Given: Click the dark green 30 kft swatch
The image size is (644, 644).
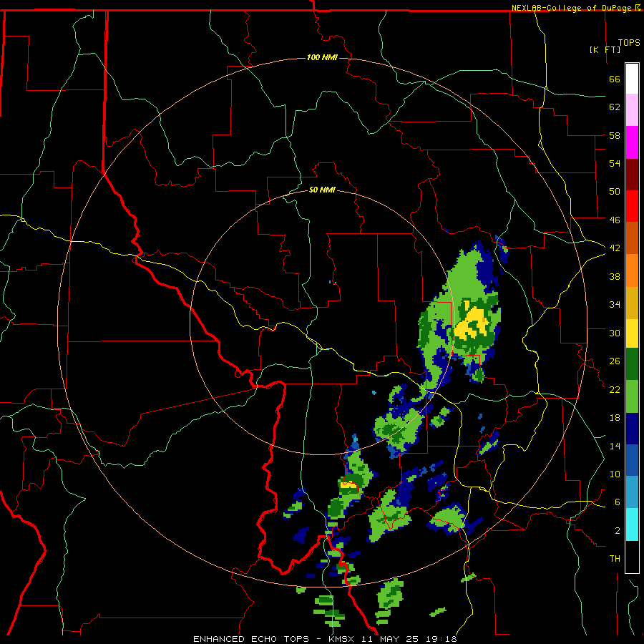Looking at the screenshot, I should click(x=632, y=364).
